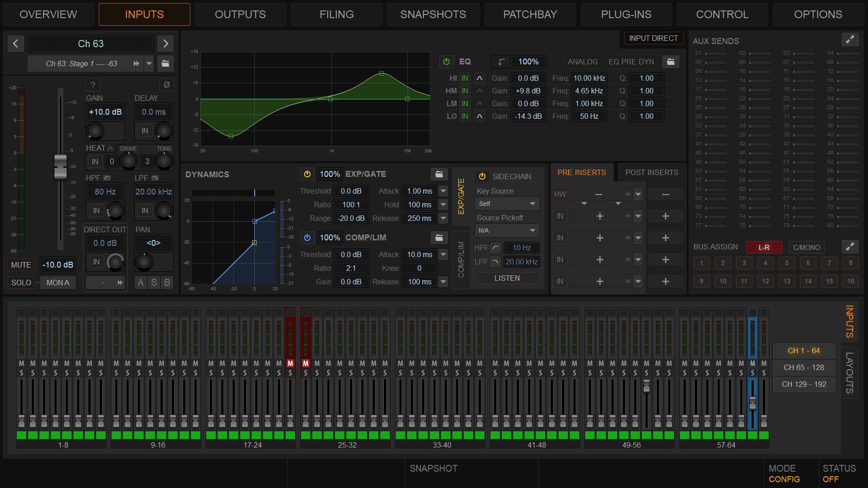Click HM gain +9.8 dB field
Image resolution: width=868 pixels, height=488 pixels.
pos(528,91)
